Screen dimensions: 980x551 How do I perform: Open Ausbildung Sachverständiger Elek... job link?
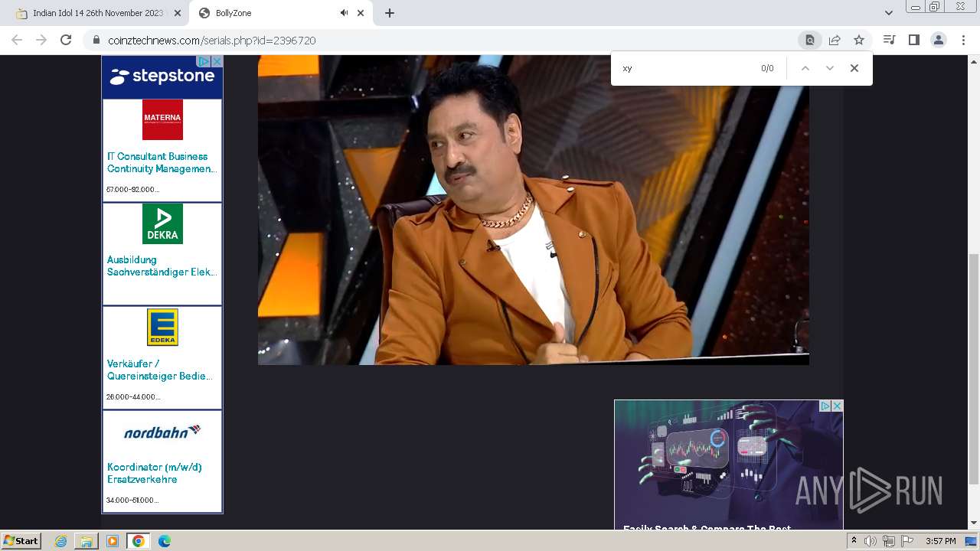(x=162, y=266)
